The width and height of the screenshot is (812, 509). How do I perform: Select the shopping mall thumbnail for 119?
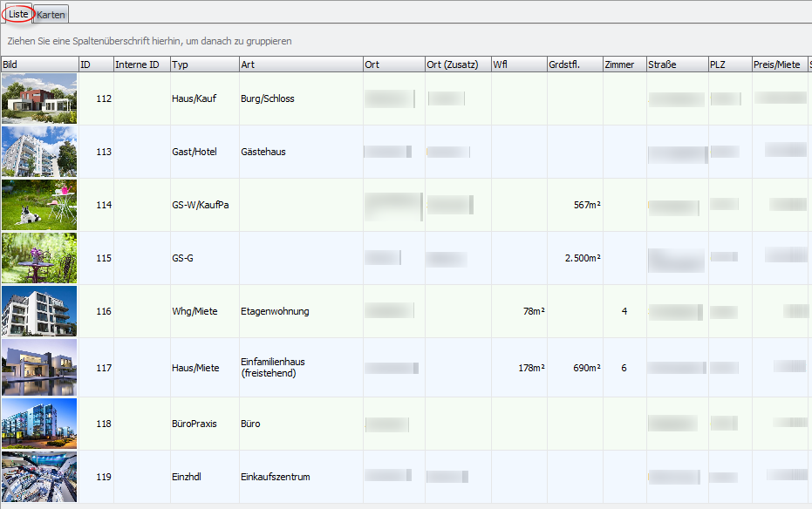(x=39, y=477)
